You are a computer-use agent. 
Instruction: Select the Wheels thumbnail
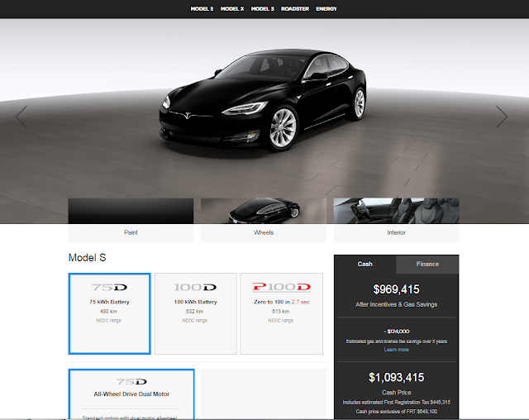[264, 220]
